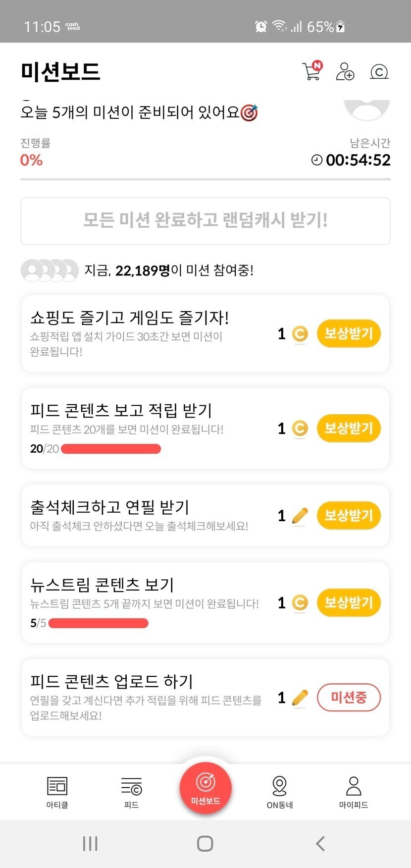The height and width of the screenshot is (868, 411).
Task: Open the ON동네 tab
Action: 280,792
